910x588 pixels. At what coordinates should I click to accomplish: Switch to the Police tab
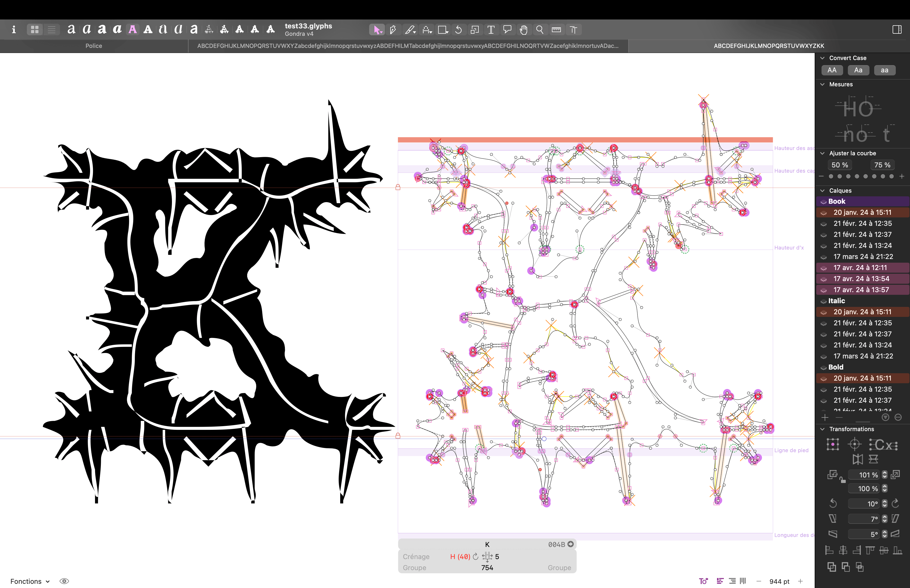coord(93,46)
